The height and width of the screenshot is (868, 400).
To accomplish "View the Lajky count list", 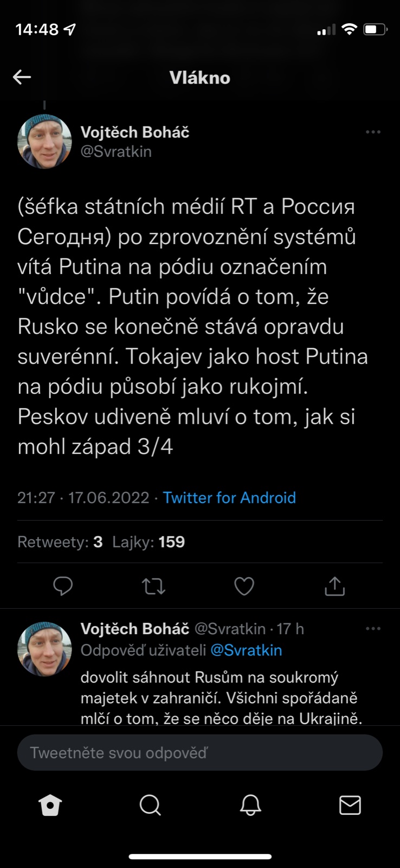I will pos(149,542).
